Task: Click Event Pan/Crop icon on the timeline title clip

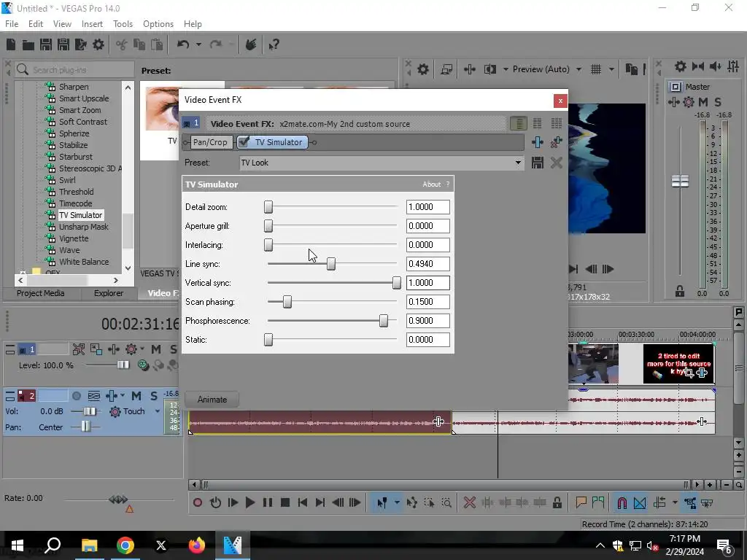Action: 689,373
